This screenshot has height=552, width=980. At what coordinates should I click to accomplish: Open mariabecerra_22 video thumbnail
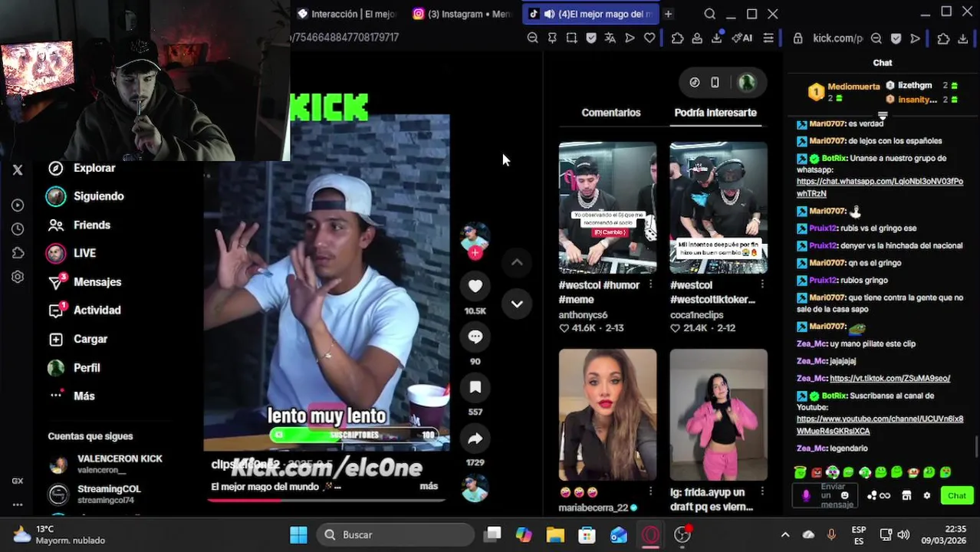[x=607, y=415]
